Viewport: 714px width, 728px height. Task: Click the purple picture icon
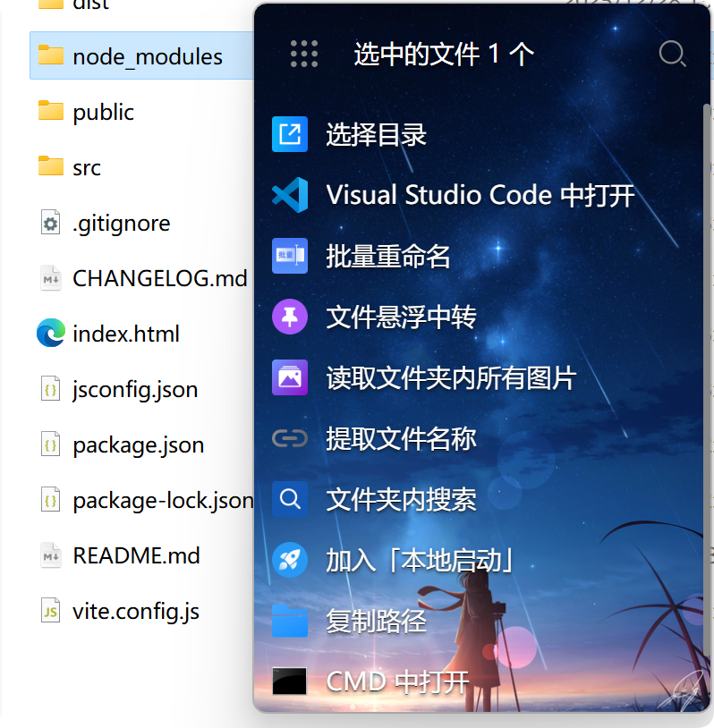click(x=289, y=377)
